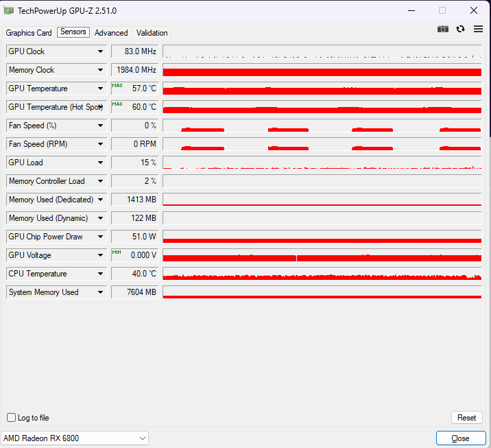Minimize the GPU-Z window

tap(411, 10)
